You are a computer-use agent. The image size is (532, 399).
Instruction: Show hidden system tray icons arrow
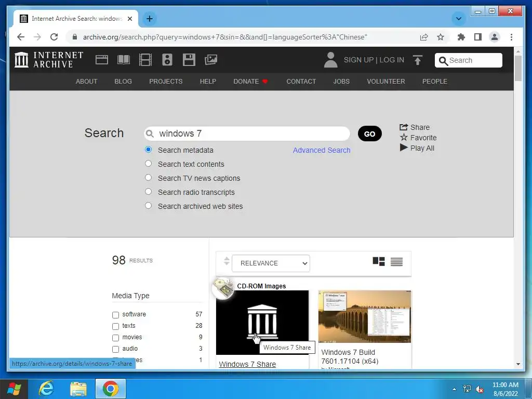[454, 389]
